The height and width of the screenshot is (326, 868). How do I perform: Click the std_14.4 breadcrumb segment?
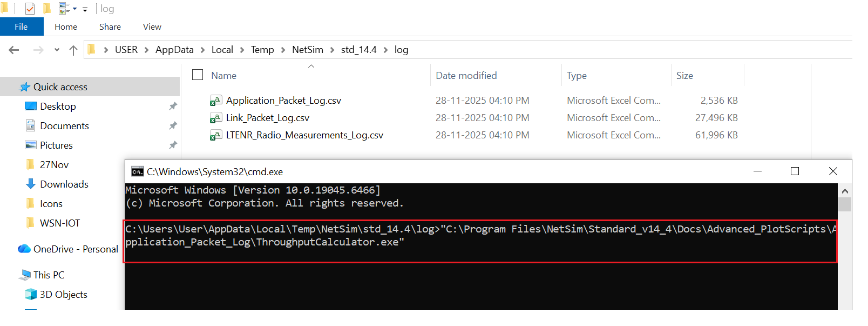coord(359,50)
